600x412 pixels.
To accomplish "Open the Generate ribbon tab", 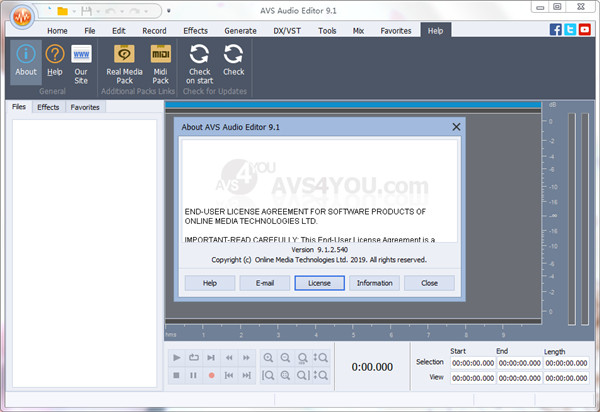I will [240, 31].
